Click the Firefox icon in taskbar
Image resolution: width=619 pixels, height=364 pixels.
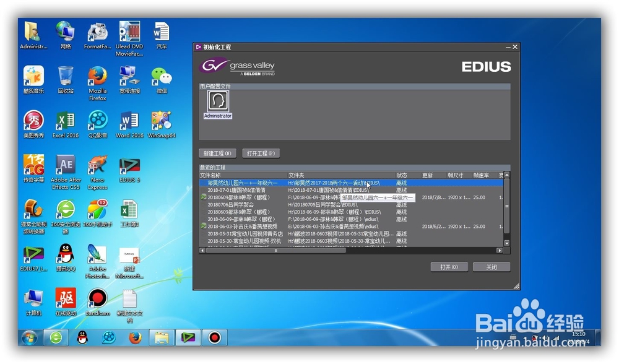point(135,337)
